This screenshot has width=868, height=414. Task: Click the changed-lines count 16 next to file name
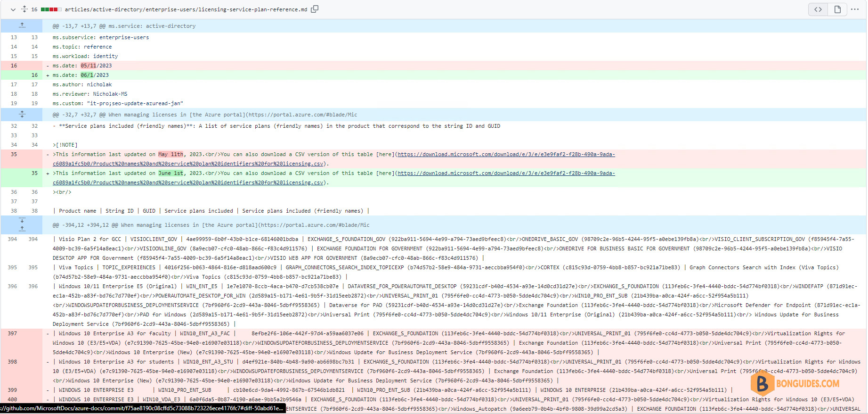tap(34, 9)
